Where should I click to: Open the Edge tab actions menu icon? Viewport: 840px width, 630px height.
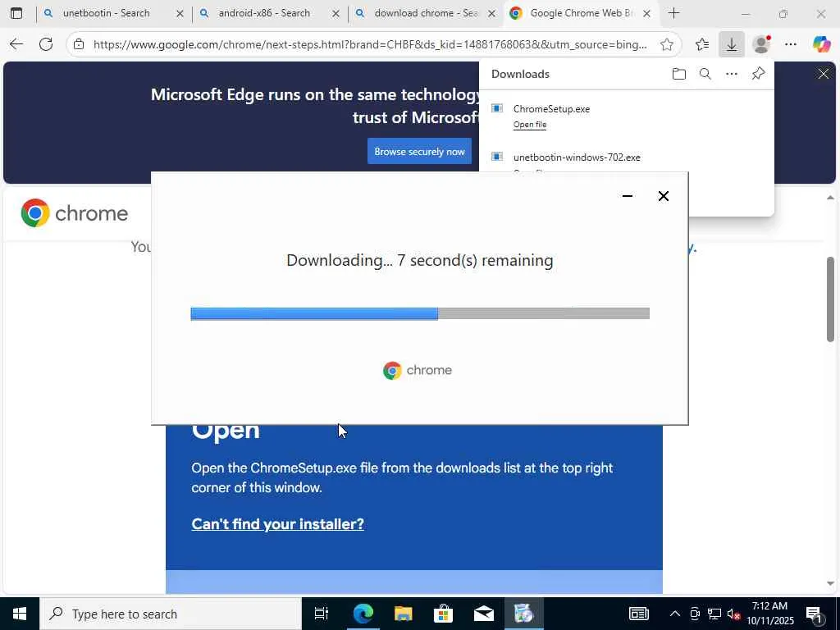(x=16, y=13)
